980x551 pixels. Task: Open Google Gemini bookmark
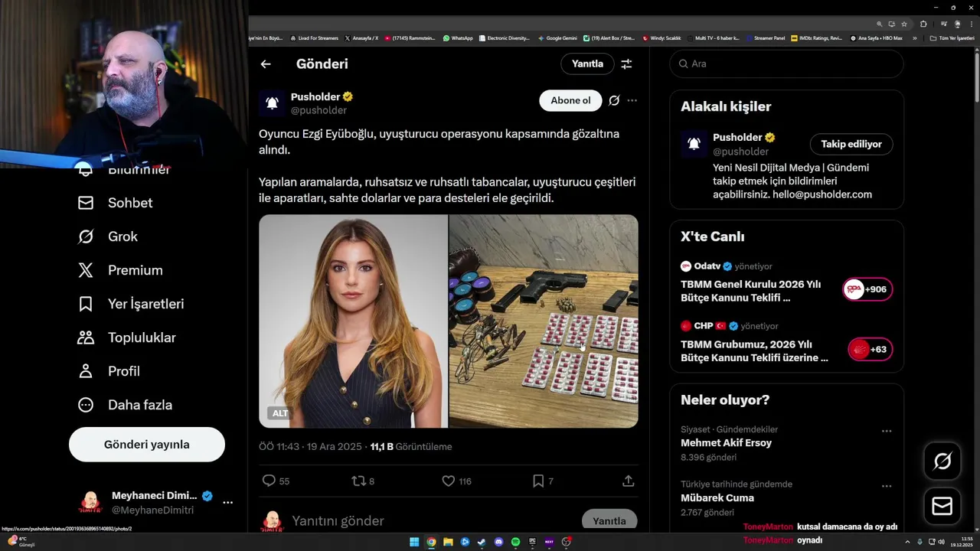click(x=557, y=37)
